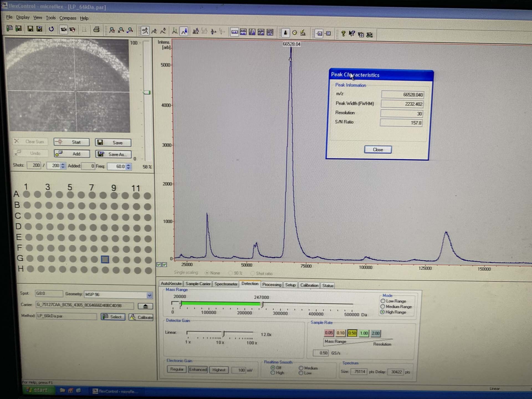Screen dimensions: 532x399
Task: Click the Save As... button
Action: (113, 154)
